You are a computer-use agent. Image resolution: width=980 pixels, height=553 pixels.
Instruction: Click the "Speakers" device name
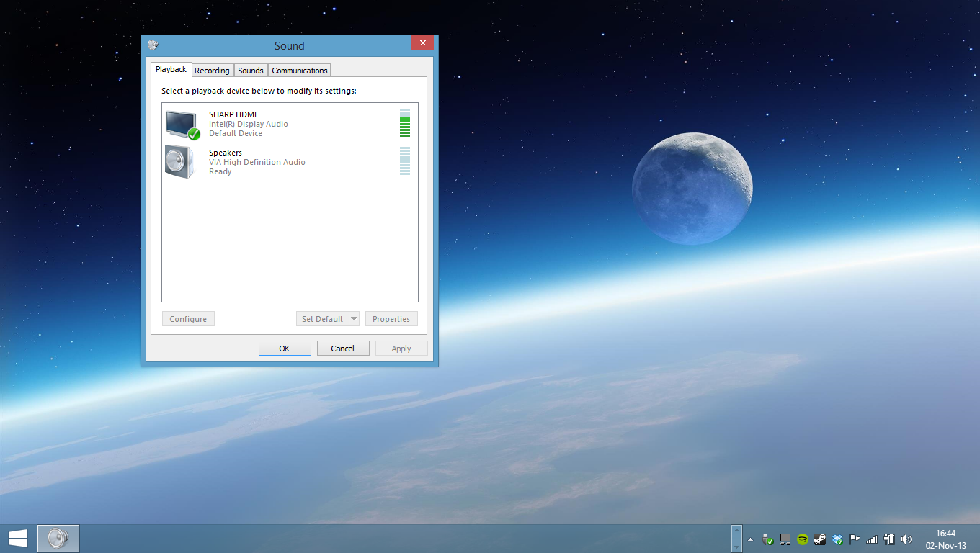(x=226, y=153)
